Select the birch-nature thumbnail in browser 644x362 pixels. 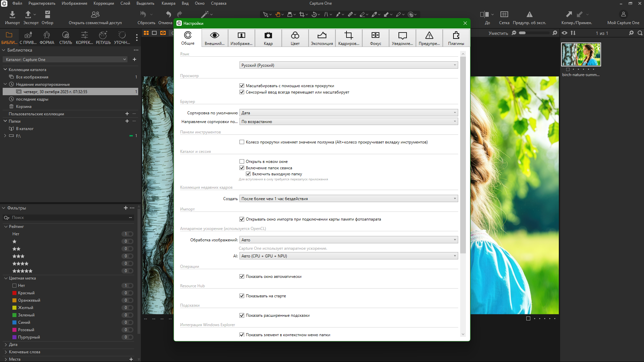pyautogui.click(x=581, y=54)
